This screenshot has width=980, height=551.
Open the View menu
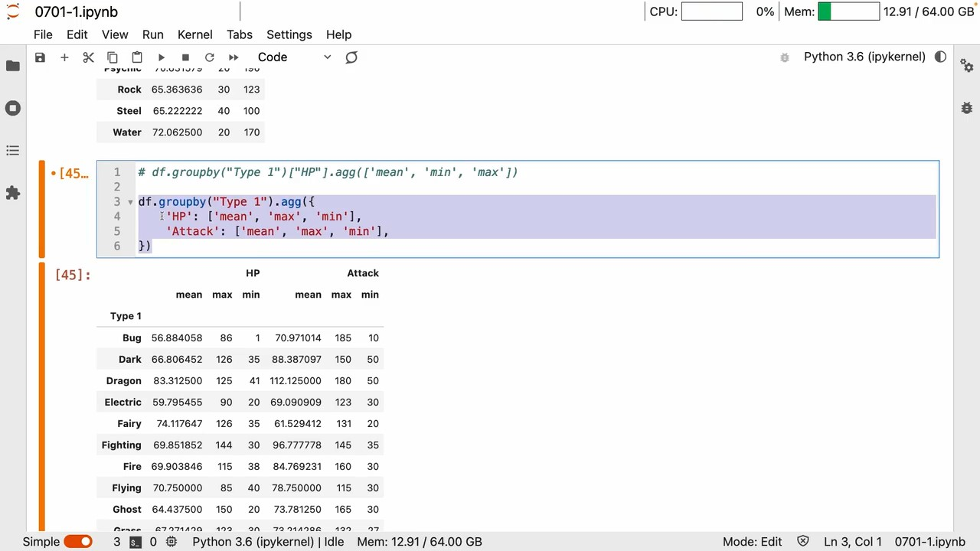[x=115, y=34]
